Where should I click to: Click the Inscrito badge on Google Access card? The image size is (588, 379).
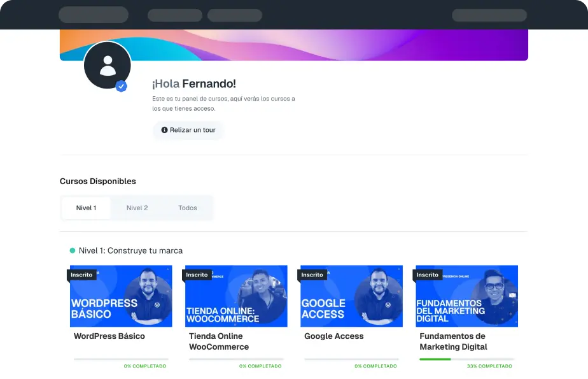[x=312, y=275]
